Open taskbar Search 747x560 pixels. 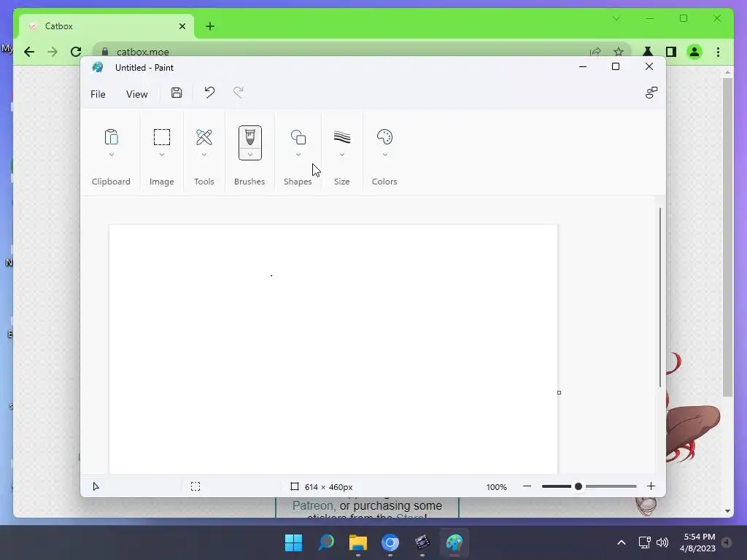click(x=326, y=542)
